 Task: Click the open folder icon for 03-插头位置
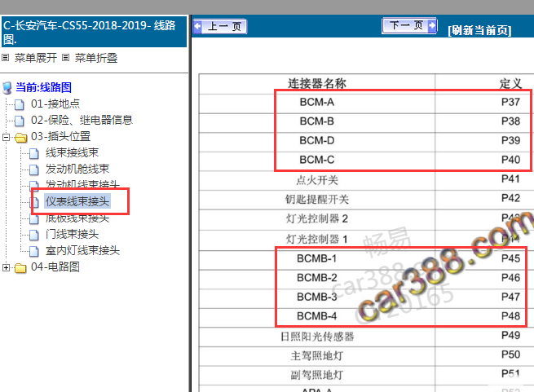(x=20, y=138)
